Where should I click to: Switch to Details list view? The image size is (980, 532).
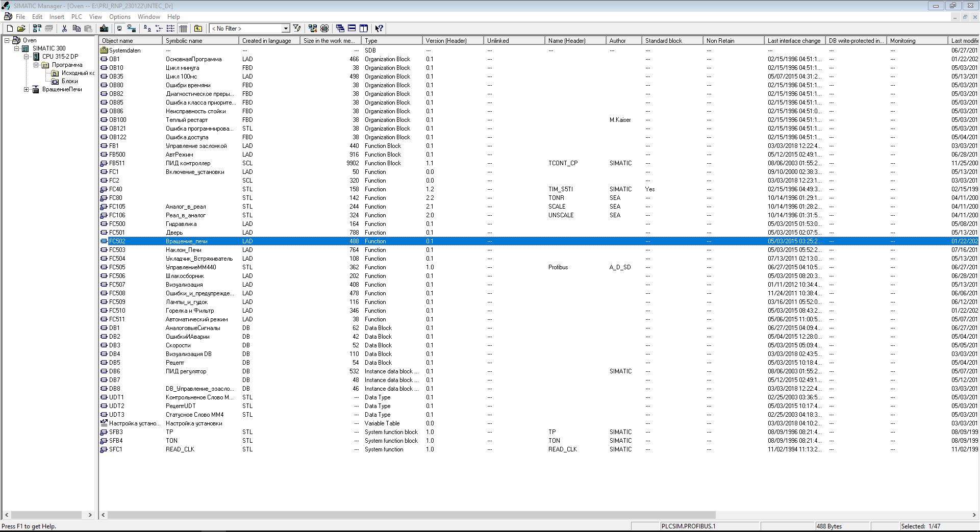(x=183, y=29)
